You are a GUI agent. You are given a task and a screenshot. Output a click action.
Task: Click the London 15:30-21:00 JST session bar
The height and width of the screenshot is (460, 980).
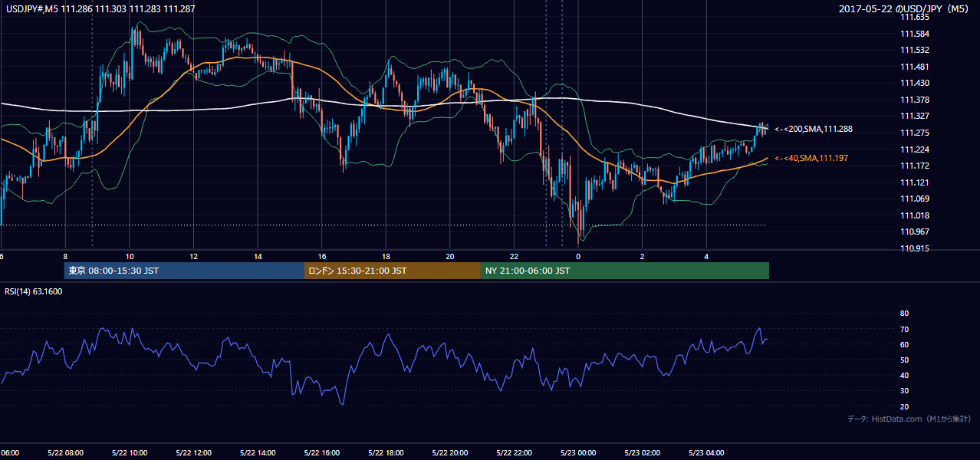tap(393, 271)
